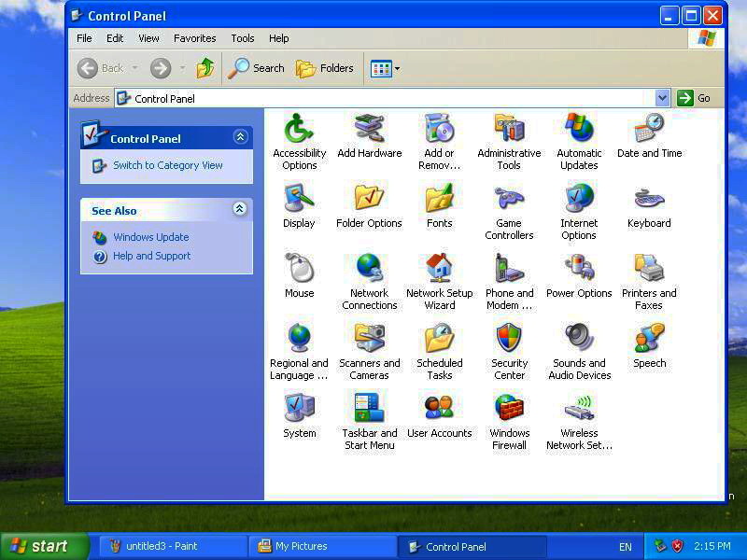Click the red security shield tray icon
The width and height of the screenshot is (747, 560).
tap(677, 546)
